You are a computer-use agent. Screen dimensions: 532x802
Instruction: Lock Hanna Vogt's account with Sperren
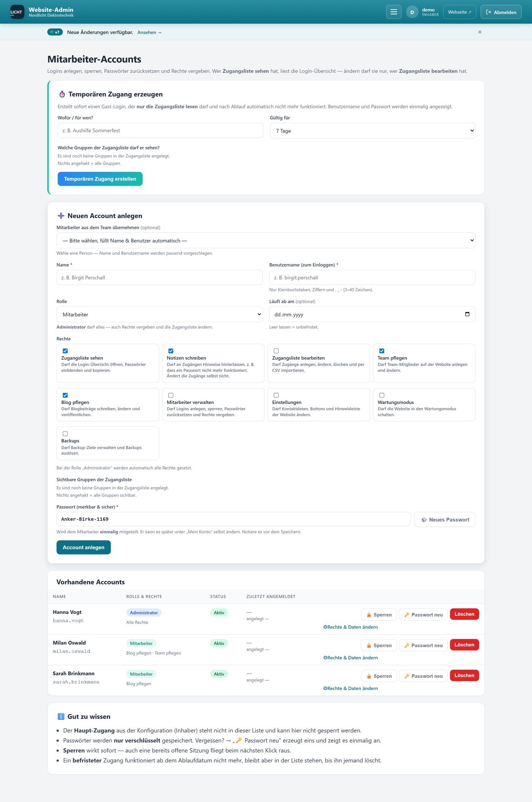(x=378, y=615)
